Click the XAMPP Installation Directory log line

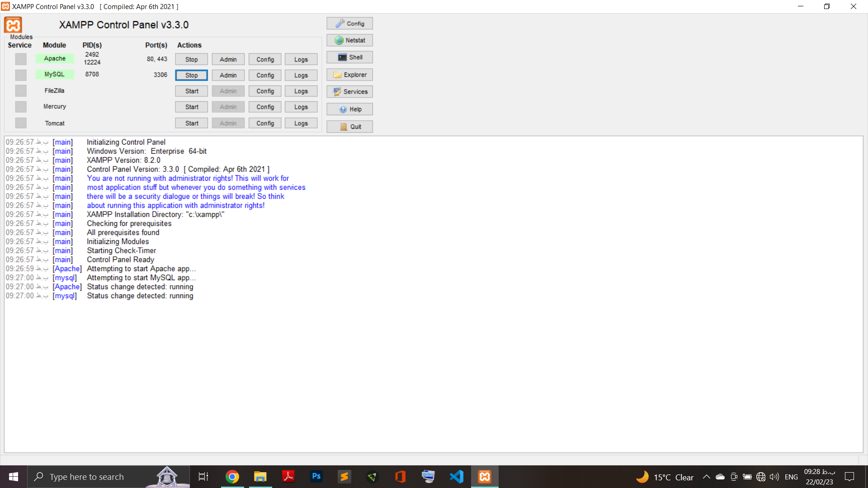click(156, 214)
